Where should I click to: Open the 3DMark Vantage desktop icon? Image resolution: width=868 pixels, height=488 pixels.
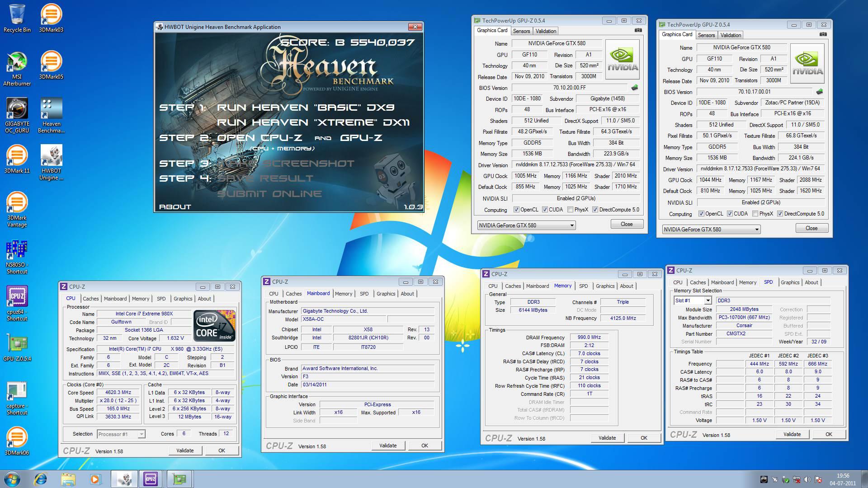17,210
